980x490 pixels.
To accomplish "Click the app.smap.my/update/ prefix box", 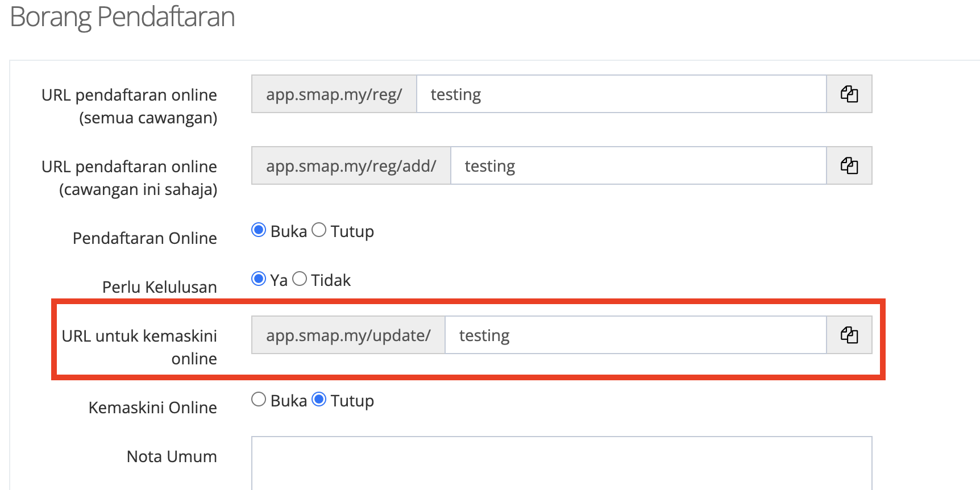I will tap(348, 335).
